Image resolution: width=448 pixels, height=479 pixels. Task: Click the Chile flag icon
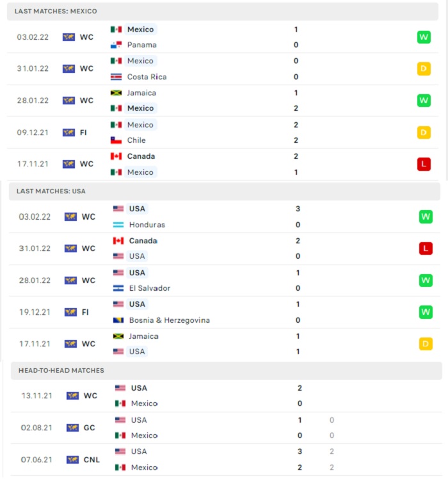click(x=116, y=140)
